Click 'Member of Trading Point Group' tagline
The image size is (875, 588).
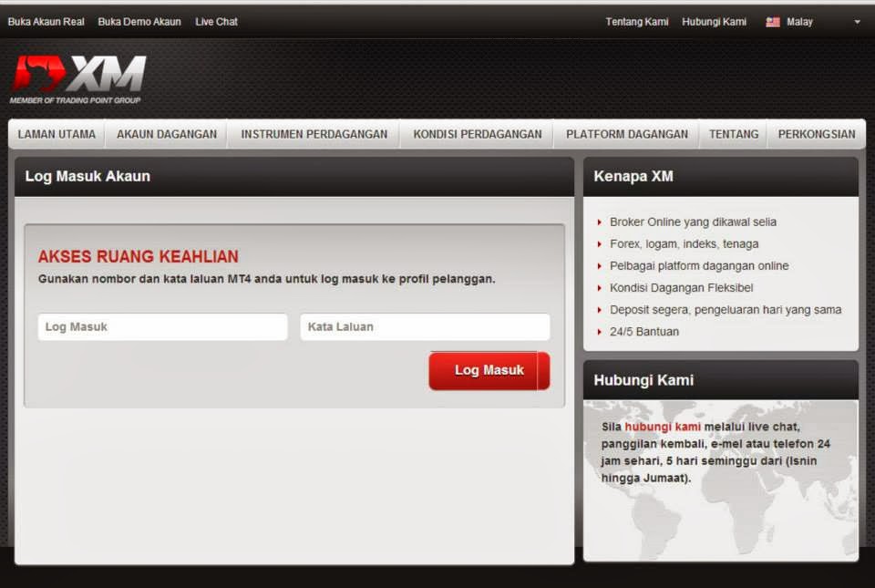(76, 100)
